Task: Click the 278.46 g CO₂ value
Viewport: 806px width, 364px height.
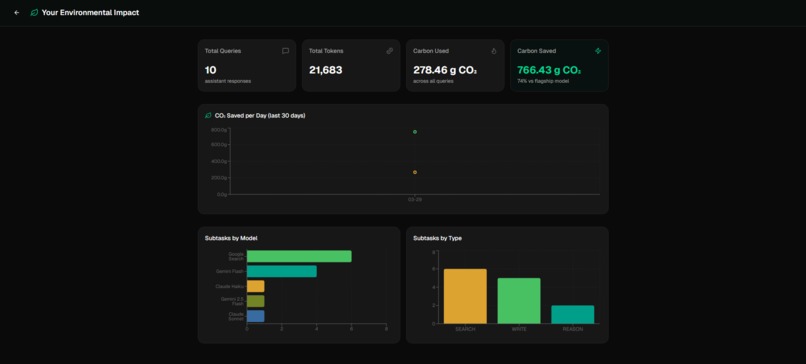Action: [445, 70]
